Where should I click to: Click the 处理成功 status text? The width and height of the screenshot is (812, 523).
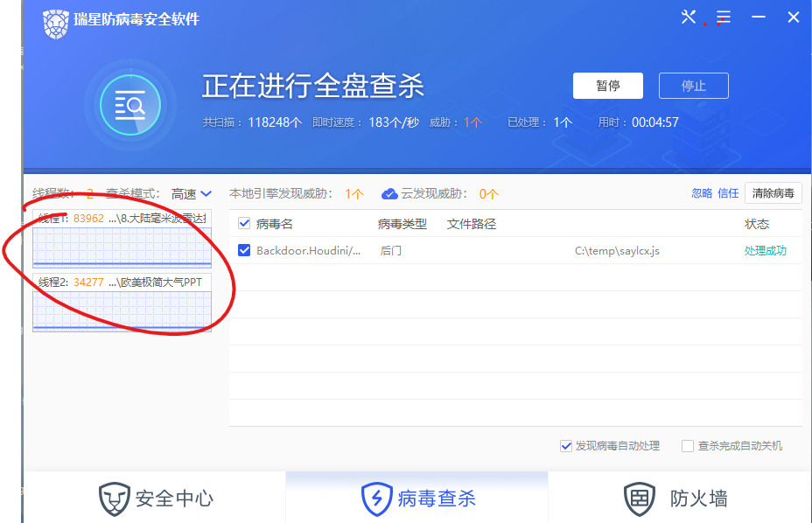coord(766,251)
